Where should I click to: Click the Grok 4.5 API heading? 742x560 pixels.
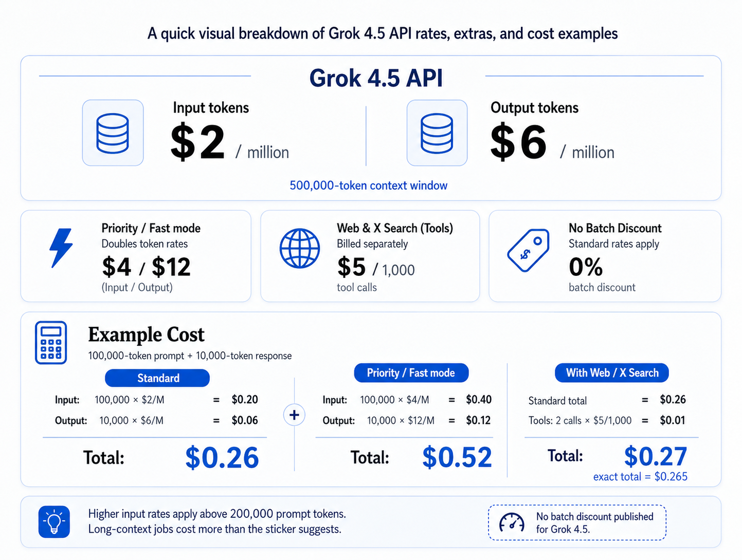376,79
